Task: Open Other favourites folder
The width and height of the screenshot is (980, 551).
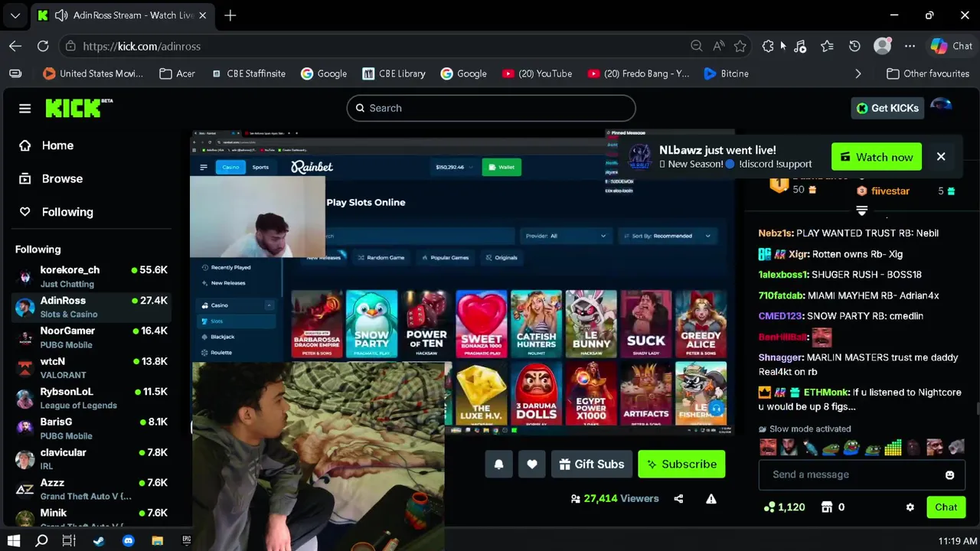Action: pyautogui.click(x=928, y=73)
